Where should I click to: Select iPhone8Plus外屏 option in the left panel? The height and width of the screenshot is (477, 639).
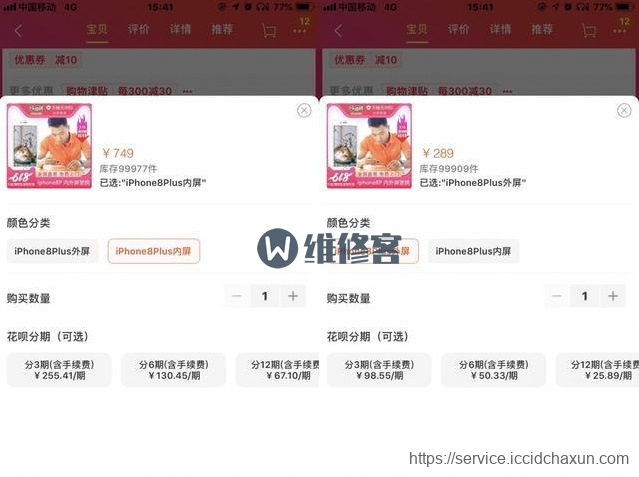pos(52,251)
